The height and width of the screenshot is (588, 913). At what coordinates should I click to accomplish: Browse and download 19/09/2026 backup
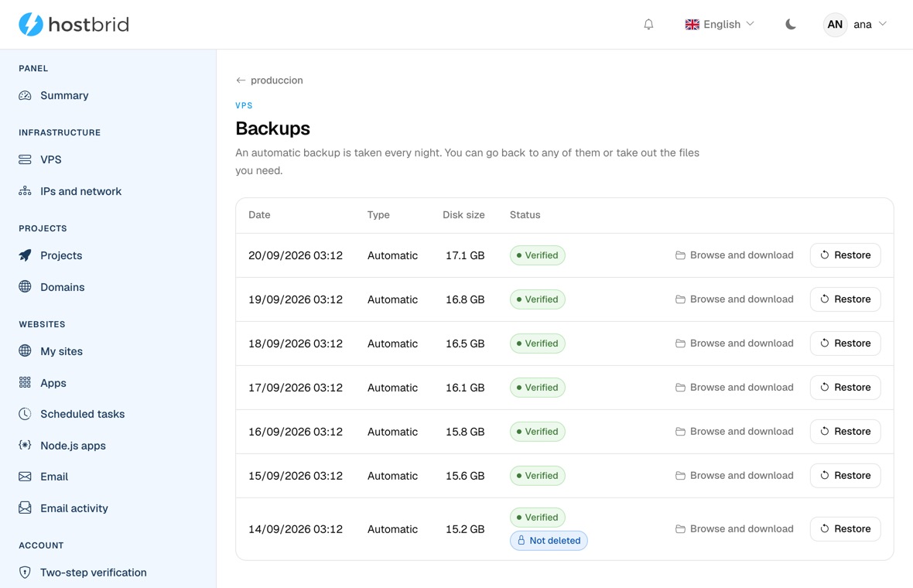pos(734,299)
